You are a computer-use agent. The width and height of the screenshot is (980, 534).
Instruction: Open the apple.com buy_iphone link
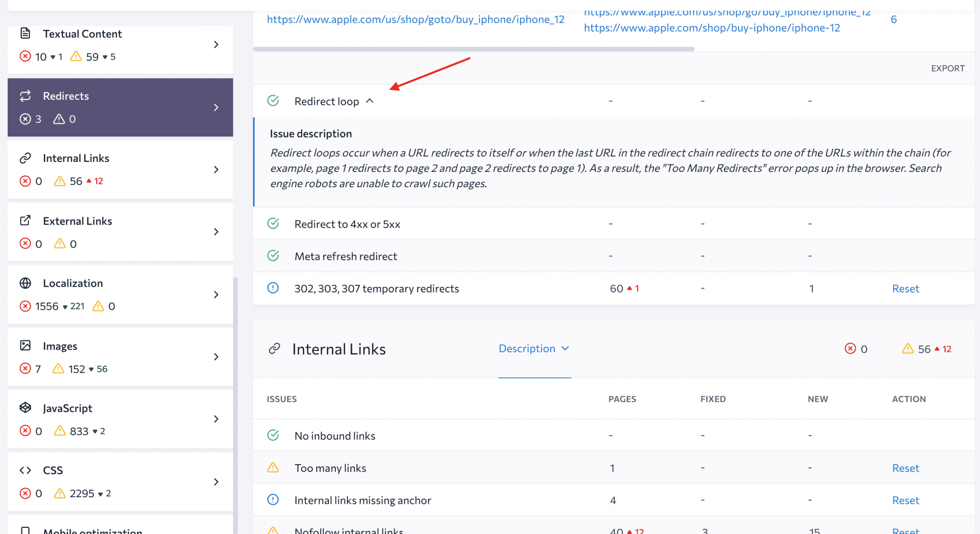point(415,20)
